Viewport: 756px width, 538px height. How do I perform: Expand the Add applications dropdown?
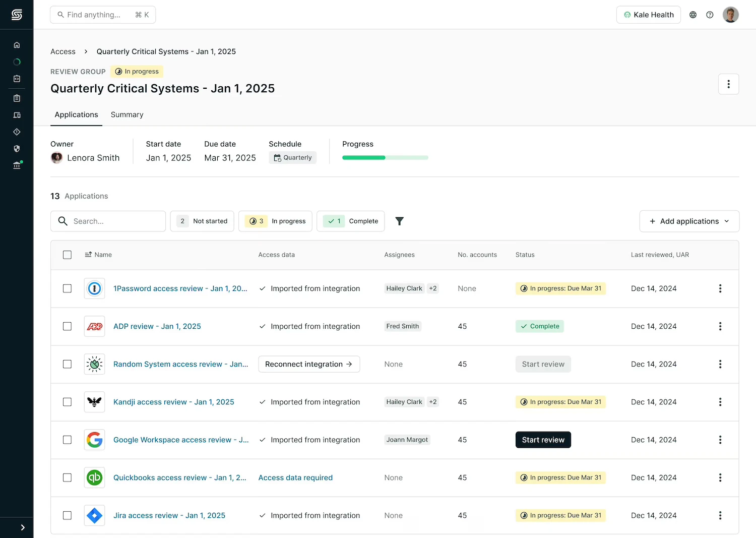coord(689,221)
